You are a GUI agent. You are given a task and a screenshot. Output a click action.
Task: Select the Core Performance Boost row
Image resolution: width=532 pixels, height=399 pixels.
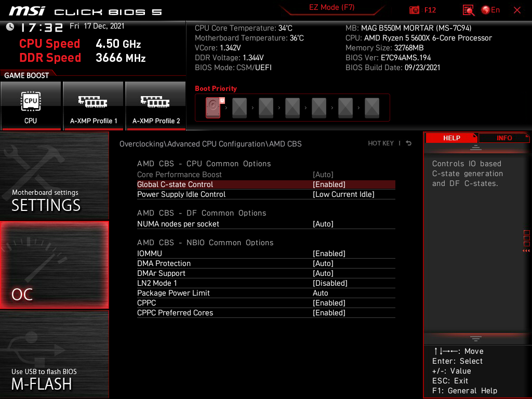[266, 175]
